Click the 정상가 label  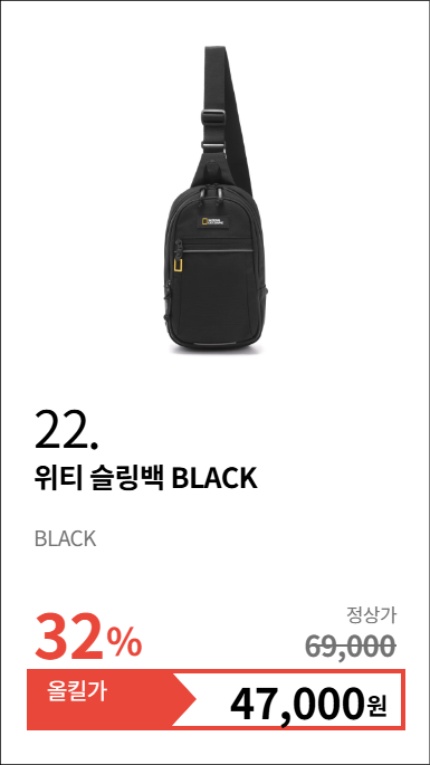[x=371, y=615]
